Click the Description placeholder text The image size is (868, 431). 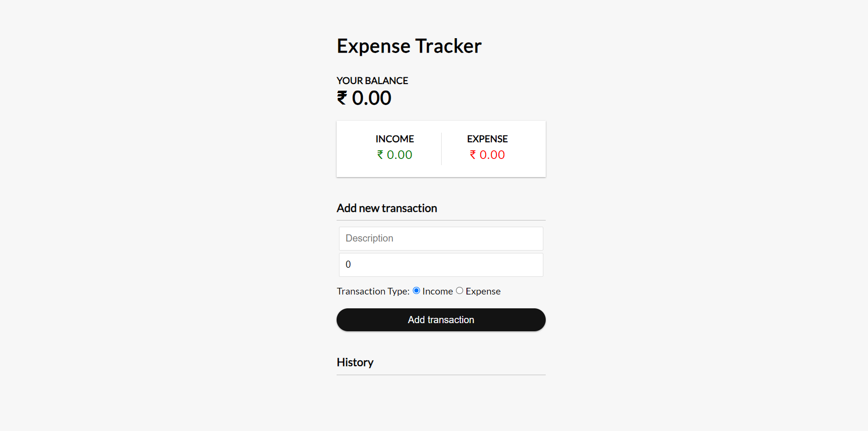coord(369,238)
